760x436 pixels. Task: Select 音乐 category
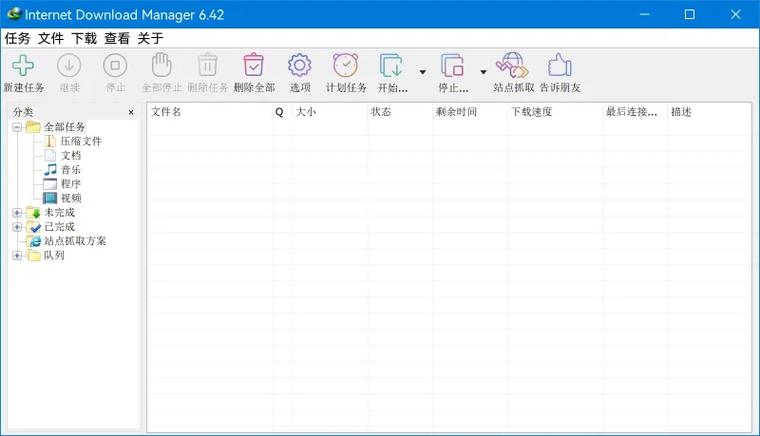(x=63, y=170)
